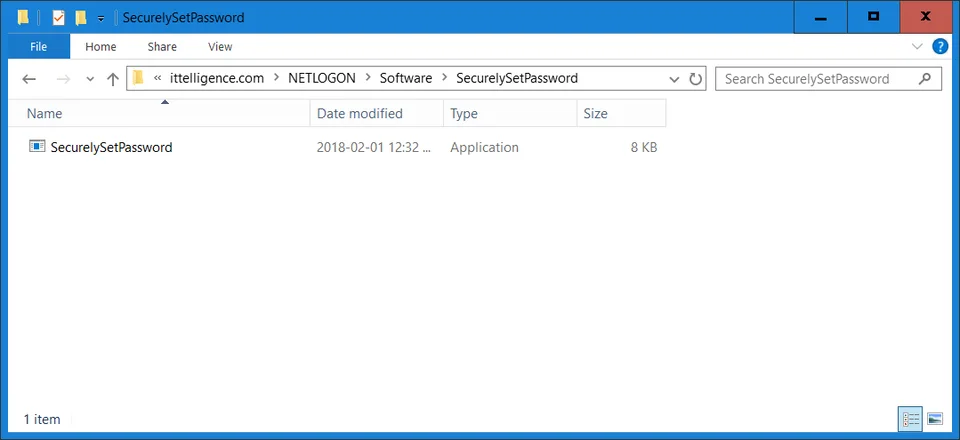
Task: Refresh the current folder
Action: click(x=695, y=79)
